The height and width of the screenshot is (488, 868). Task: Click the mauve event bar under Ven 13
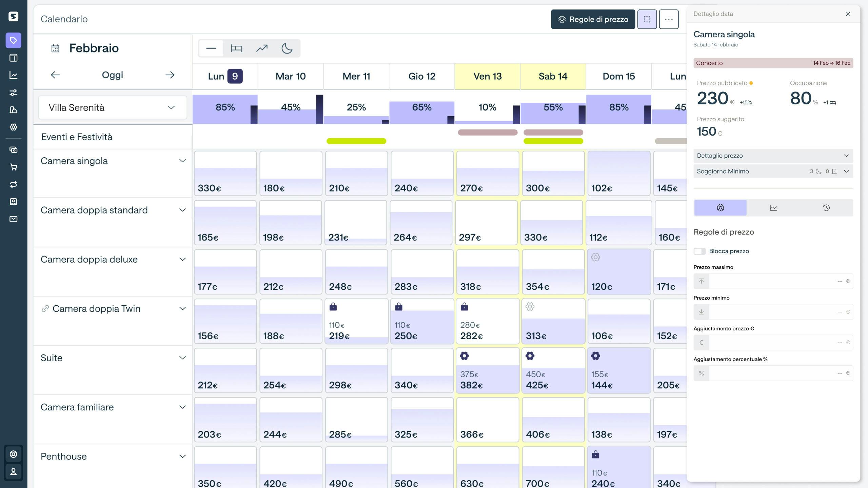click(x=488, y=132)
